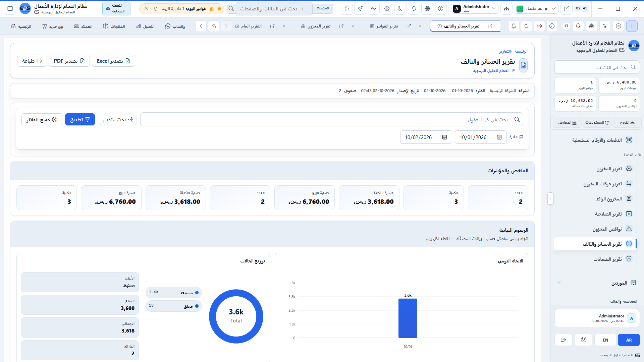Open the activity pulse icon

(x=374, y=9)
